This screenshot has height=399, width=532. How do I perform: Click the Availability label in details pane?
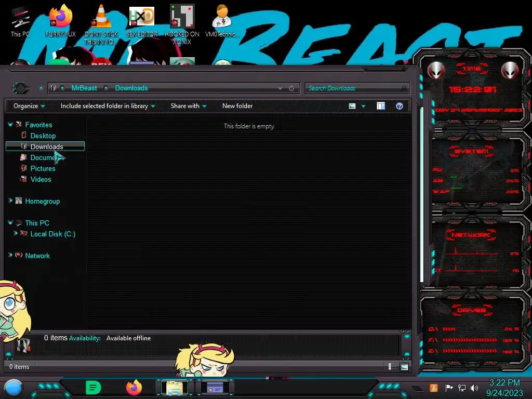pyautogui.click(x=85, y=338)
